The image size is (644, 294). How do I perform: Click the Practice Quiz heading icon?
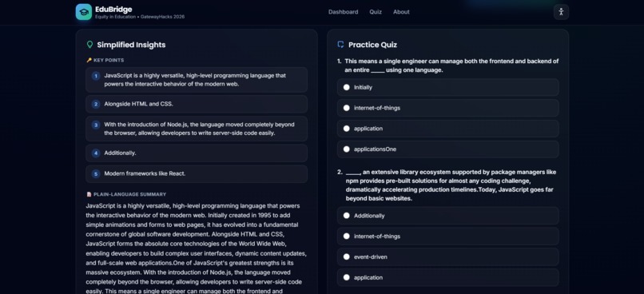point(340,45)
